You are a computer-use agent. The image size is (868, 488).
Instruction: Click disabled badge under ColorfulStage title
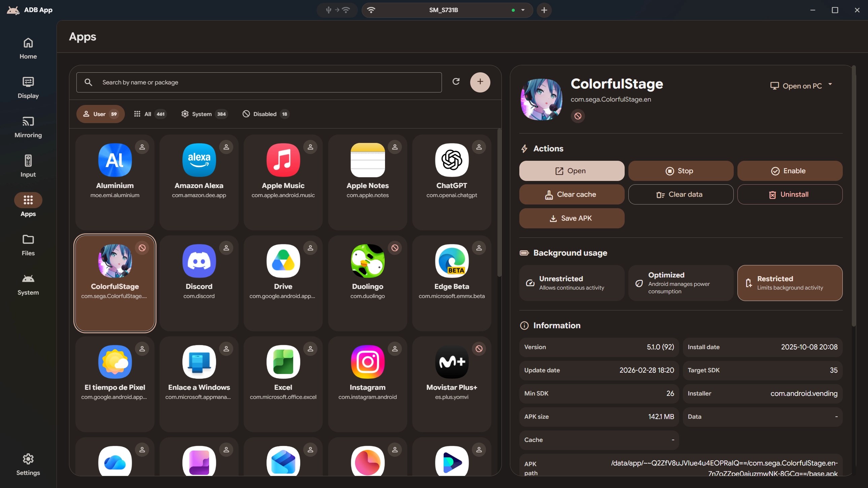(578, 116)
